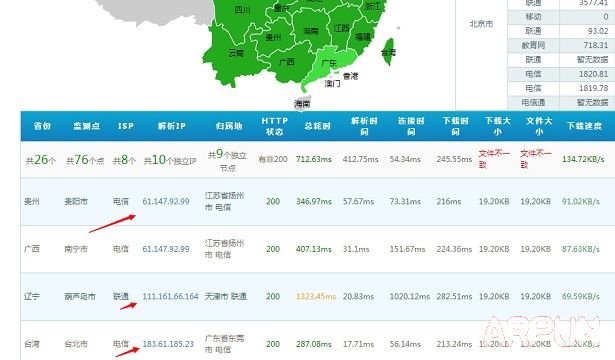Image resolution: width=615 pixels, height=360 pixels.
Task: Click the value 1819.78 in side table
Action: coord(593,88)
